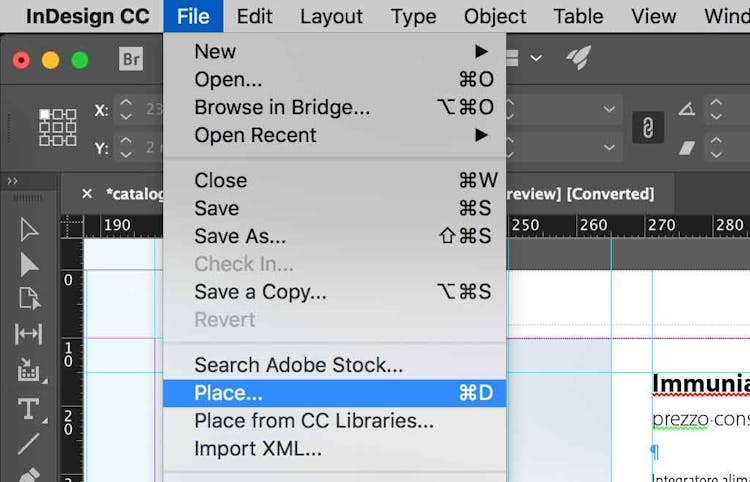Viewport: 750px width, 482px height.
Task: Open the Layout menu
Action: coord(331,16)
